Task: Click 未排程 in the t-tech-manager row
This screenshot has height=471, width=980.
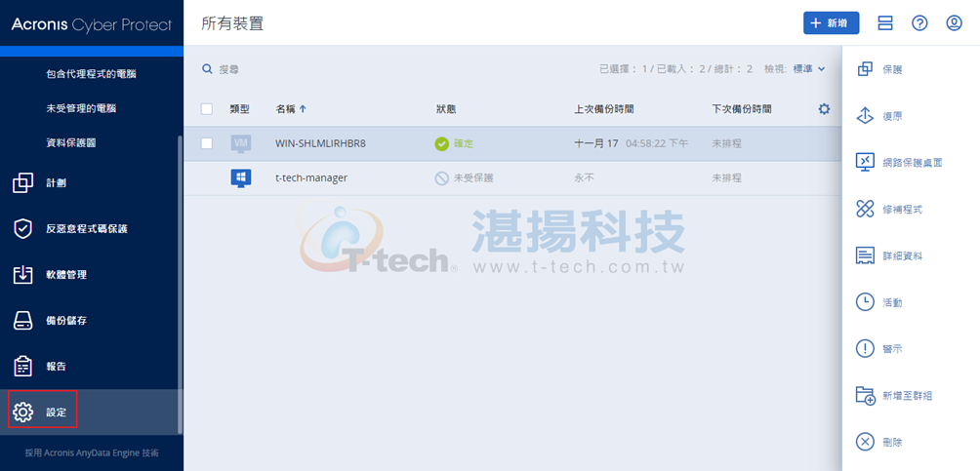Action: click(x=727, y=178)
